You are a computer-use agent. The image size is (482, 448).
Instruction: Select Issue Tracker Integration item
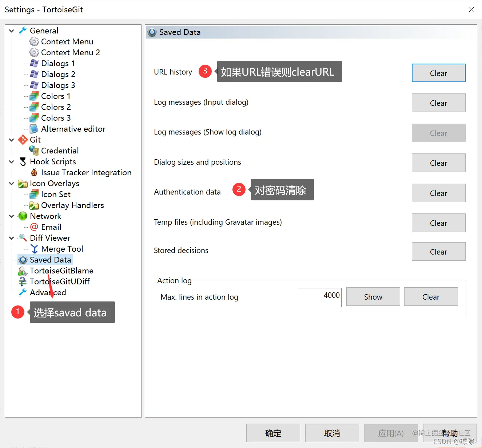pos(86,172)
